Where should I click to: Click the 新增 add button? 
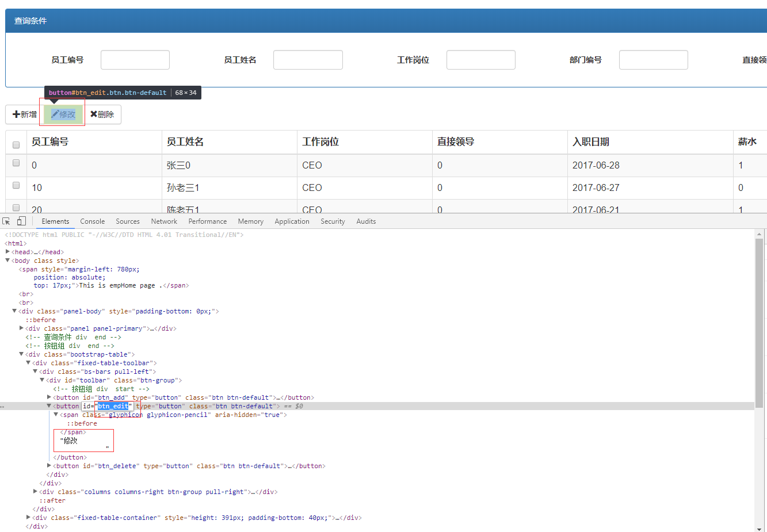pyautogui.click(x=25, y=114)
